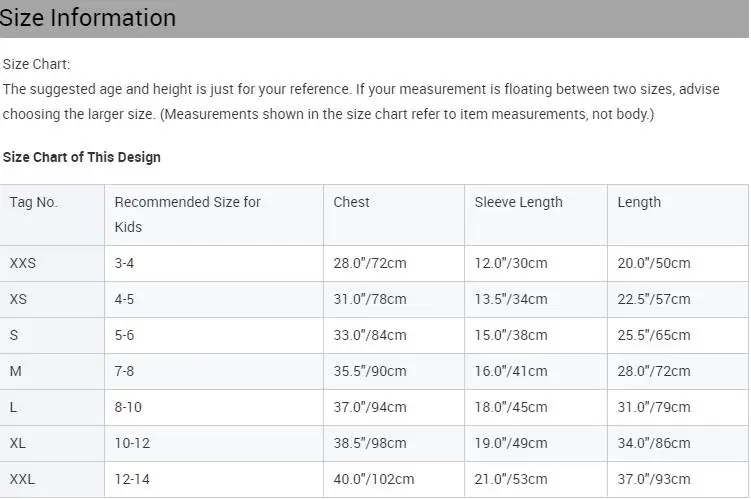751x499 pixels.
Task: Click the Recommended Size for Kids header
Action: (x=187, y=214)
